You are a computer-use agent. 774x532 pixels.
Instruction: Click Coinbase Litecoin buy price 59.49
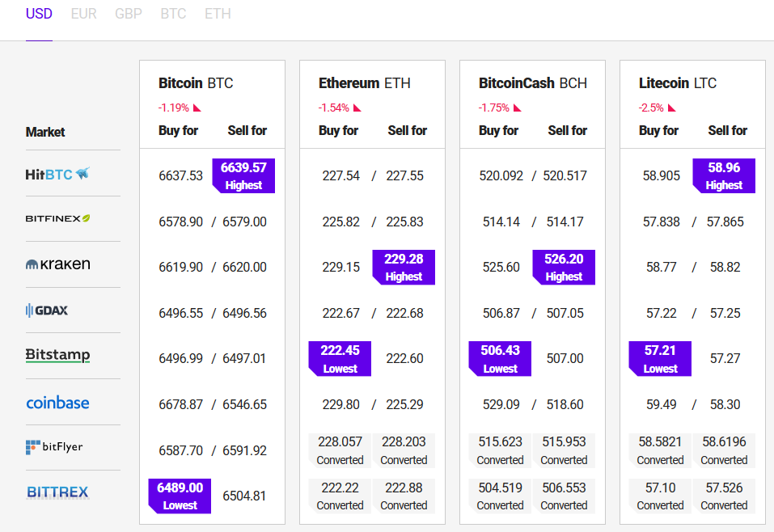[662, 404]
